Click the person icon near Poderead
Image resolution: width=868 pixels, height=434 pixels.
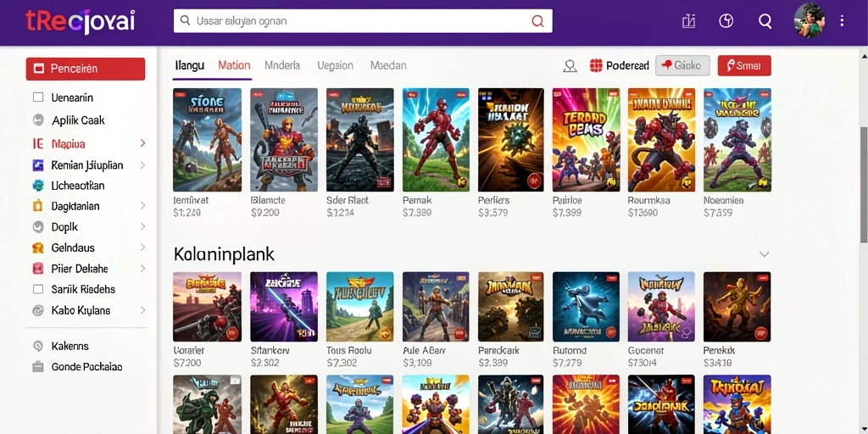click(570, 66)
